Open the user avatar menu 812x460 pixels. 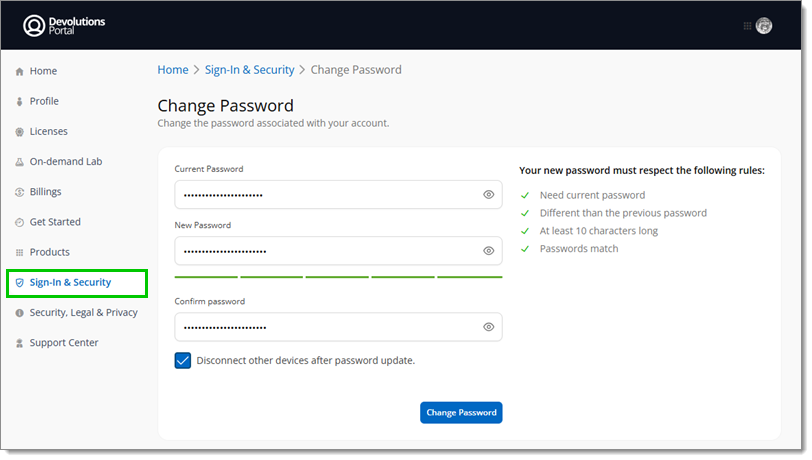tap(763, 25)
